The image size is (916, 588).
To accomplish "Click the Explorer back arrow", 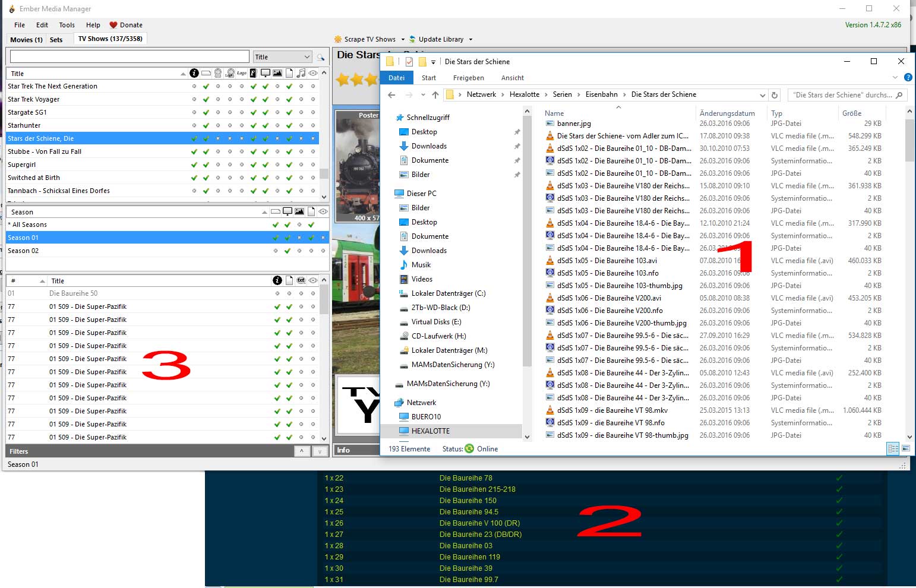I will pyautogui.click(x=391, y=95).
